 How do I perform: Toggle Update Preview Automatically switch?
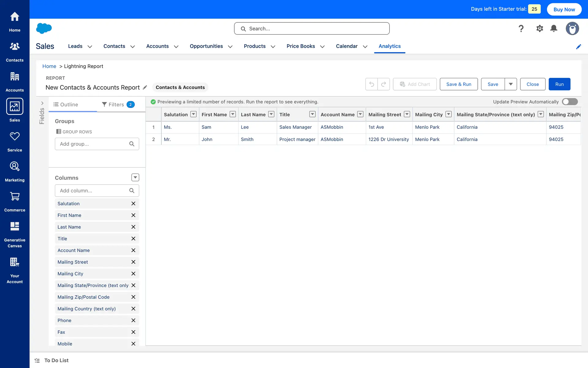(569, 102)
